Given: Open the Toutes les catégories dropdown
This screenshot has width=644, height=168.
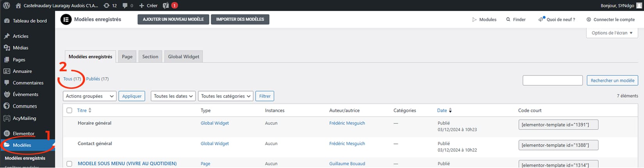Looking at the screenshot, I should click(226, 96).
